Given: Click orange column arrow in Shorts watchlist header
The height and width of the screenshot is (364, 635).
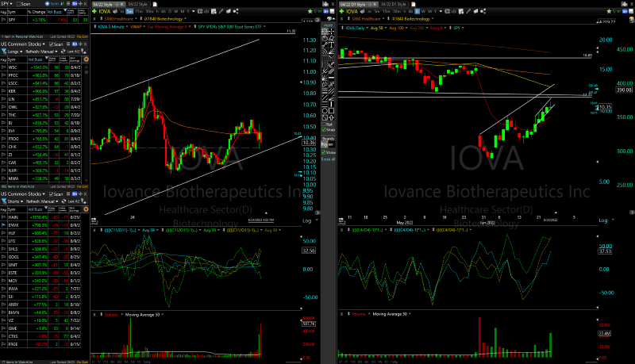Looking at the screenshot, I should tap(86, 209).
